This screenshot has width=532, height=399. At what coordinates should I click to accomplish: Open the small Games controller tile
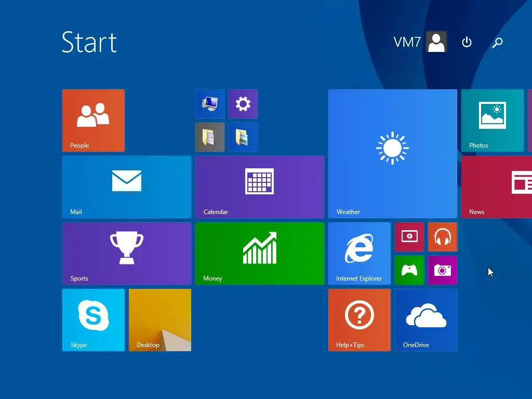point(409,270)
